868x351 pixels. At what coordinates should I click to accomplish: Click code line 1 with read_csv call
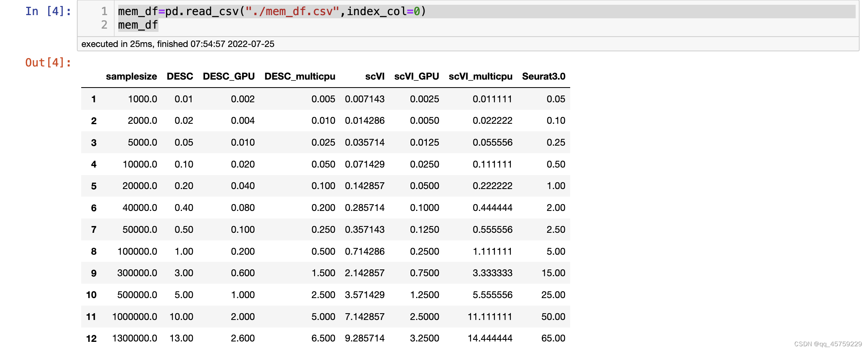pyautogui.click(x=272, y=12)
